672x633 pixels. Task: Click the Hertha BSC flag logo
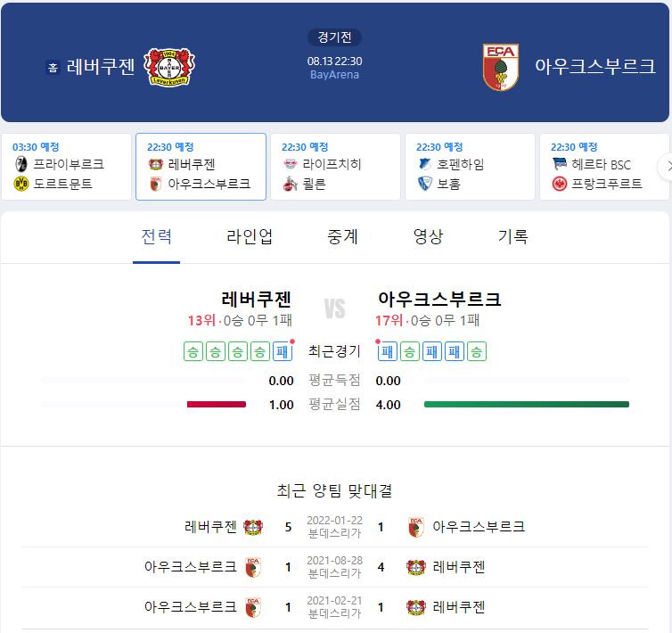560,164
